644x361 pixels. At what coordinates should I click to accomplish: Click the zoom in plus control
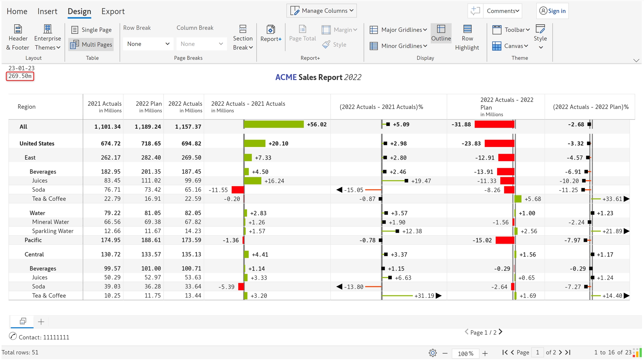(485, 353)
